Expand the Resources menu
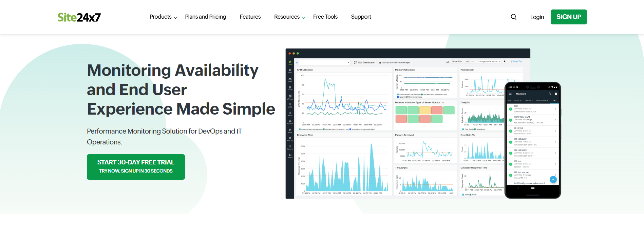Screen dimensions: 644x239 (290, 17)
